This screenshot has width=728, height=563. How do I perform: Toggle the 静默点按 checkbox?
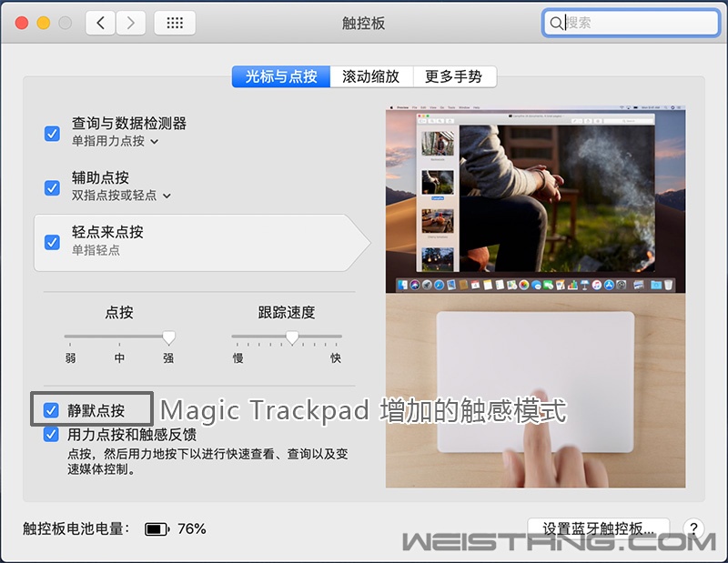click(51, 410)
